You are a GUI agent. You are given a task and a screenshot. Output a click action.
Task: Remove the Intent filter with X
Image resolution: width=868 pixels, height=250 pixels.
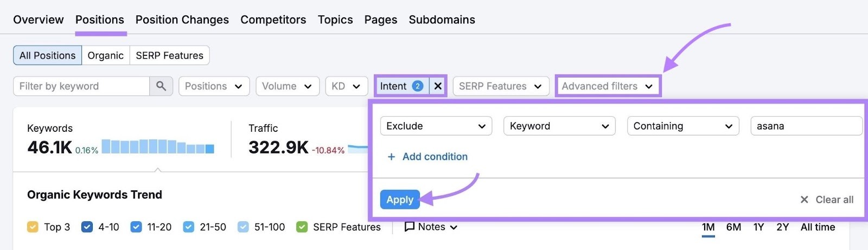click(438, 86)
